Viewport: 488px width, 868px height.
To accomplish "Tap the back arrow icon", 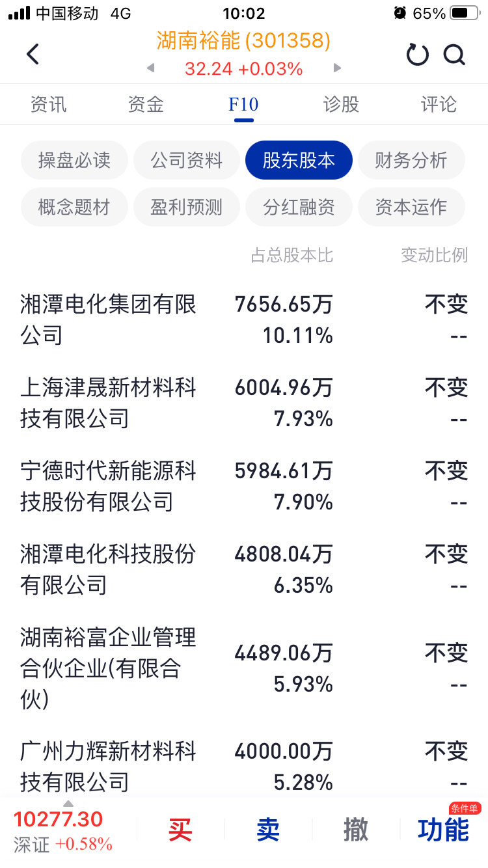I will click(x=33, y=55).
